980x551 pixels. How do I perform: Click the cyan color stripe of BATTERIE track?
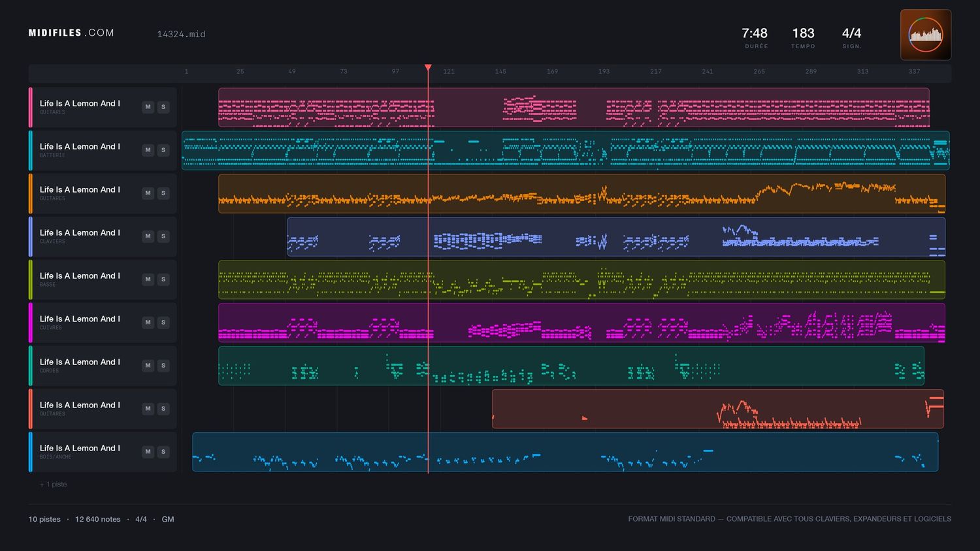pyautogui.click(x=30, y=150)
